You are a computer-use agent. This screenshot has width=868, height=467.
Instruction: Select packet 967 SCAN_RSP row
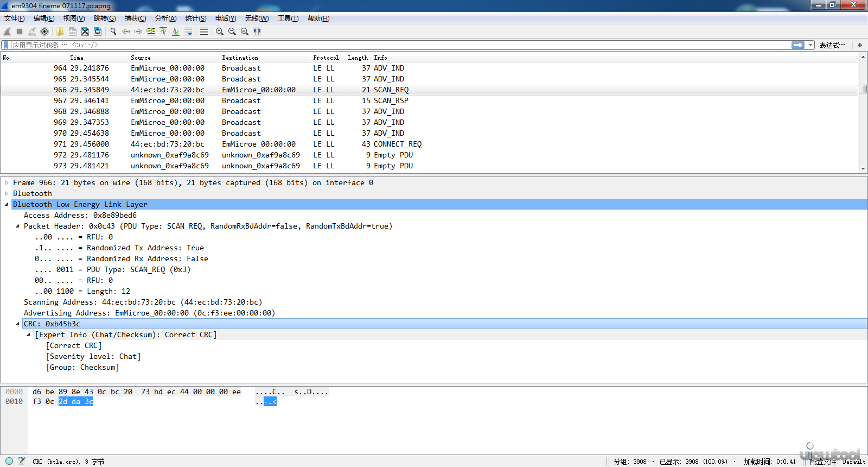(429, 100)
